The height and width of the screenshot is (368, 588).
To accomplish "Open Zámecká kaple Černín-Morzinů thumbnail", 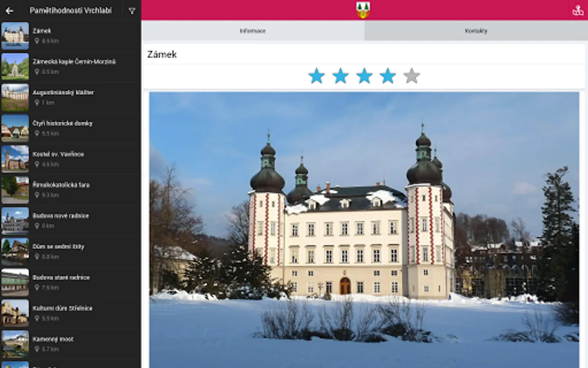I will pyautogui.click(x=15, y=67).
